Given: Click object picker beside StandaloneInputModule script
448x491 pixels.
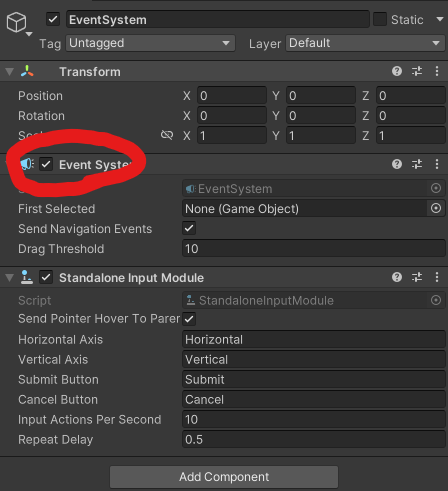Looking at the screenshot, I should click(x=436, y=300).
